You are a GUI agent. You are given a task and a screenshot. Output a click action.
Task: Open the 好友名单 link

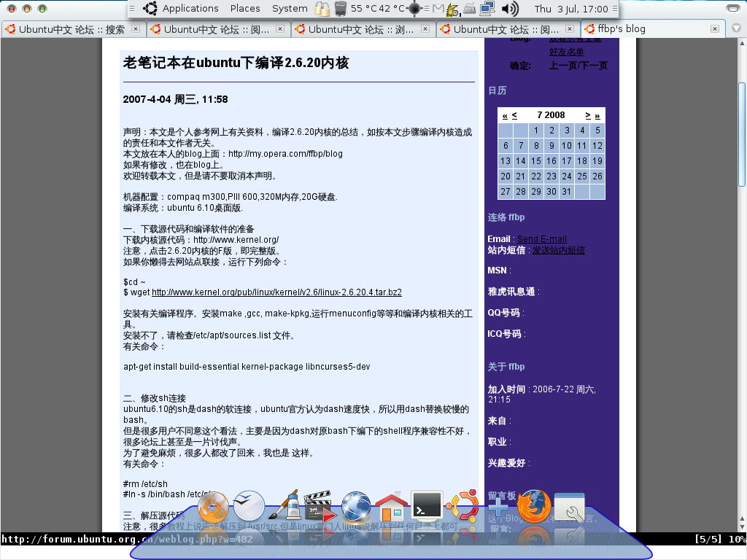click(x=566, y=52)
